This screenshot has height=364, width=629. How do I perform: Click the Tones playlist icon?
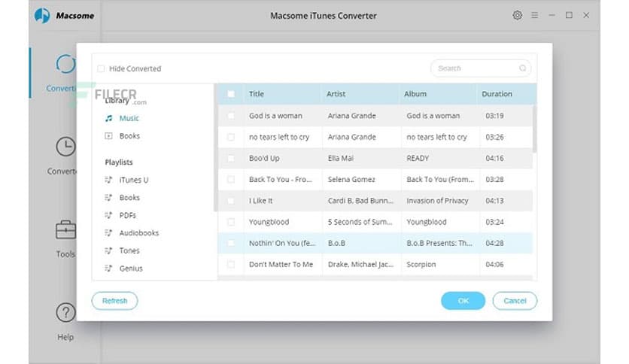point(108,250)
